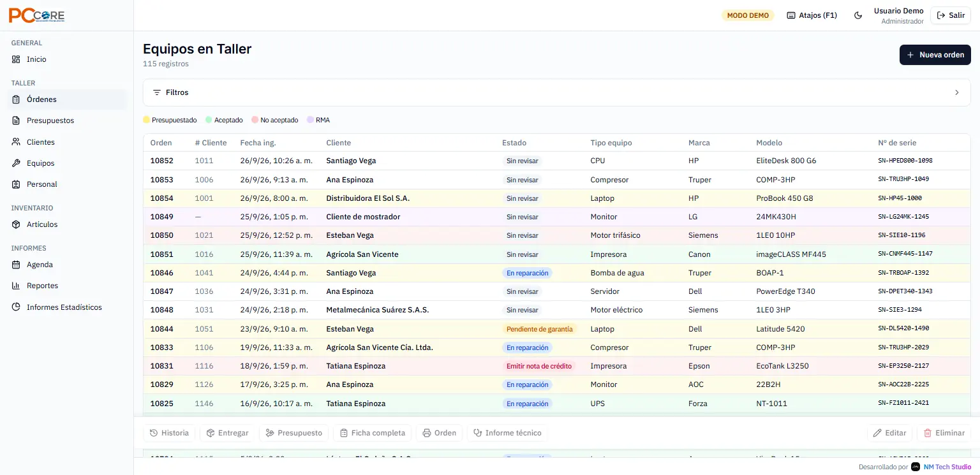Image resolution: width=980 pixels, height=475 pixels.
Task: Click model PowerEdge T340
Action: click(x=785, y=291)
